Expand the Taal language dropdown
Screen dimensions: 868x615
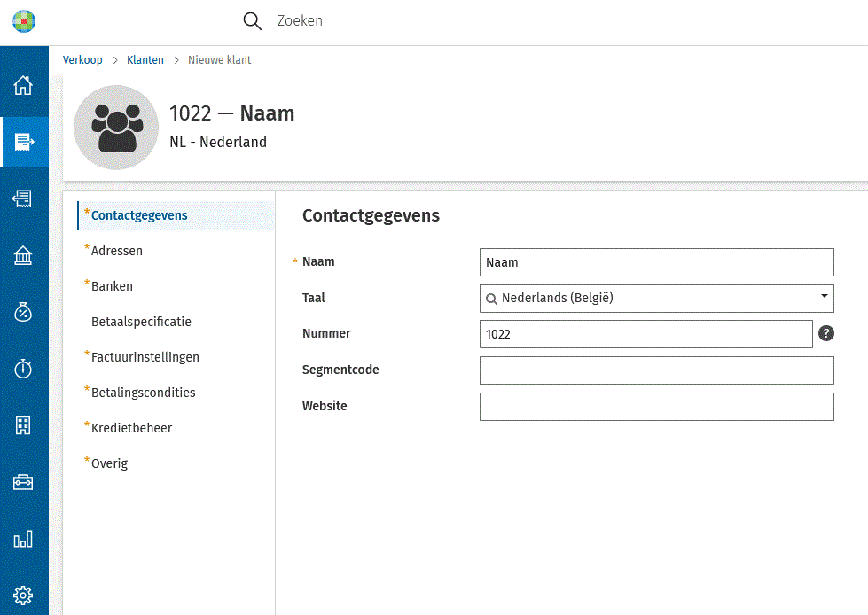[824, 298]
